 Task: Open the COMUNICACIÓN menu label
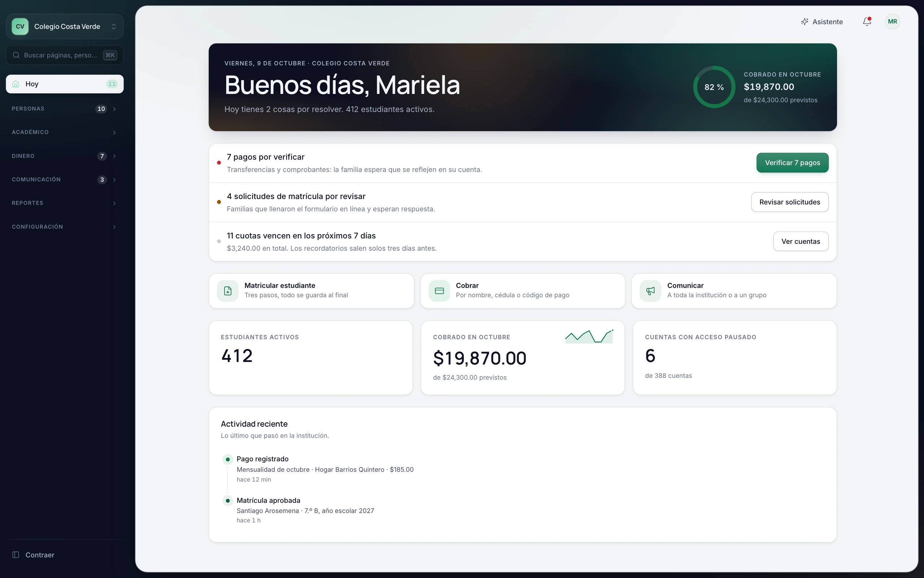(36, 180)
